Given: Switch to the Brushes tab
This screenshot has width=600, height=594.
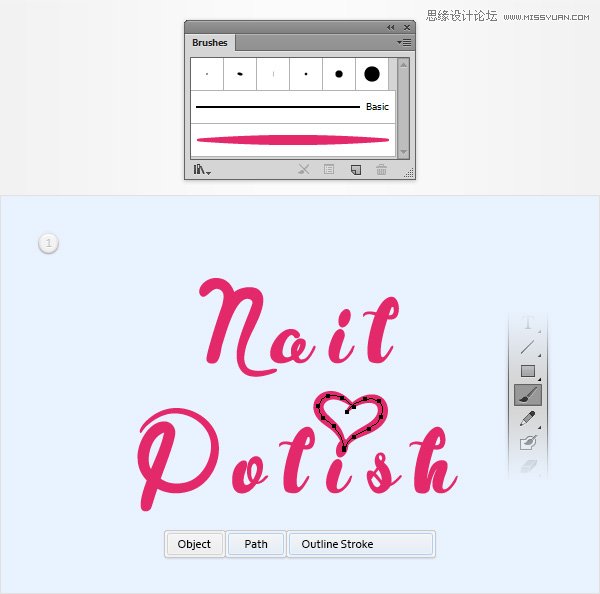Looking at the screenshot, I should [210, 42].
